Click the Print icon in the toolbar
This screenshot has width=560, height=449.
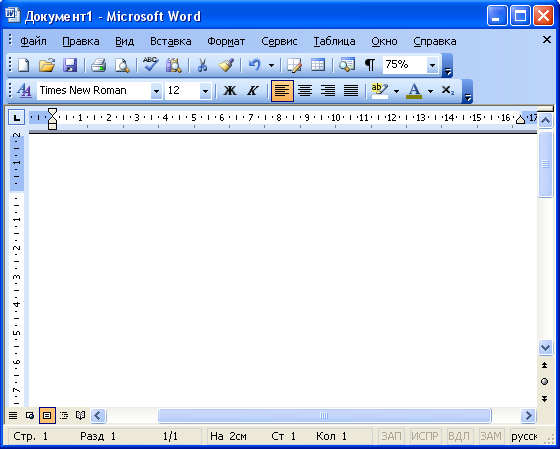98,65
